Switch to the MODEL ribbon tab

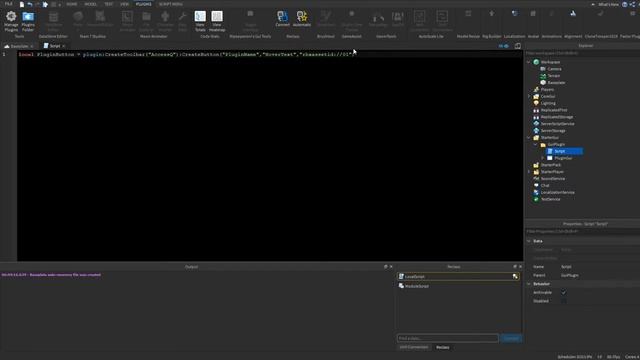90,4
